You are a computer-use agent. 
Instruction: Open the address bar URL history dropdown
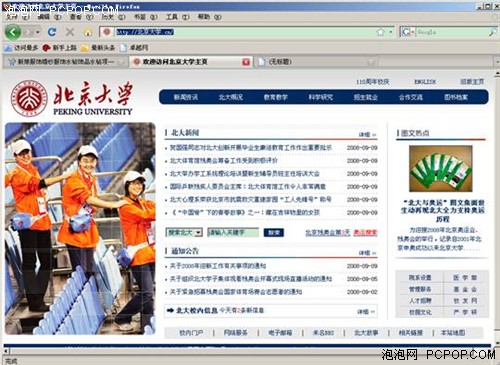pyautogui.click(x=391, y=32)
